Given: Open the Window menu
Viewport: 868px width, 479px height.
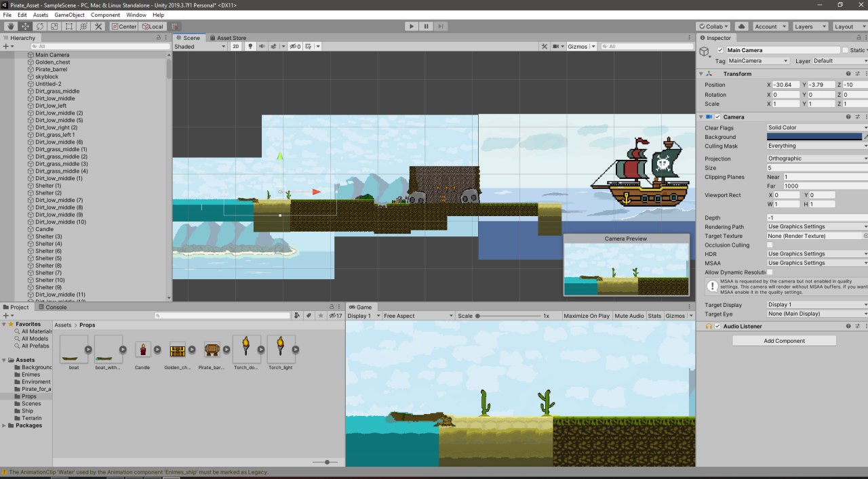Looking at the screenshot, I should click(x=136, y=15).
